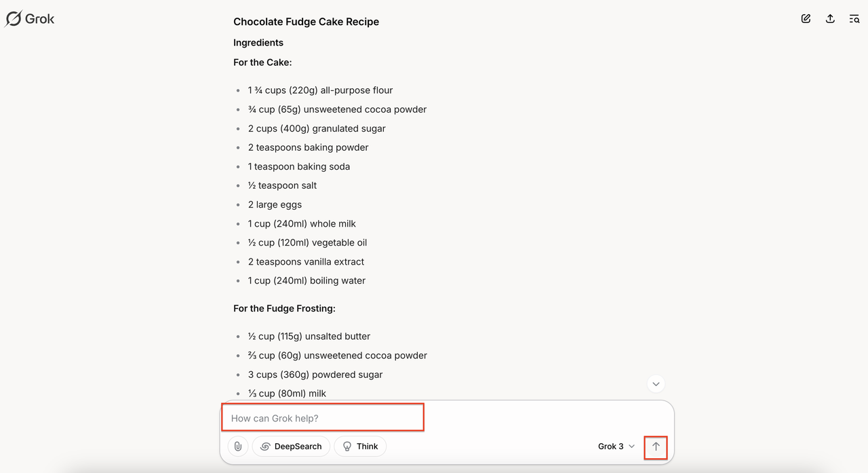Image resolution: width=868 pixels, height=473 pixels.
Task: Focus the "How can Grok help?" field
Action: pos(323,418)
